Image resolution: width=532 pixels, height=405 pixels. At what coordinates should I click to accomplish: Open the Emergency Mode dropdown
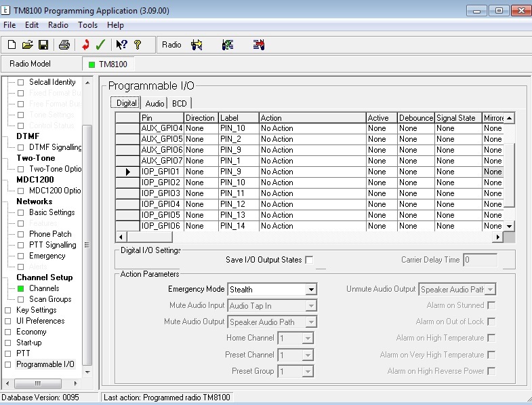click(311, 290)
